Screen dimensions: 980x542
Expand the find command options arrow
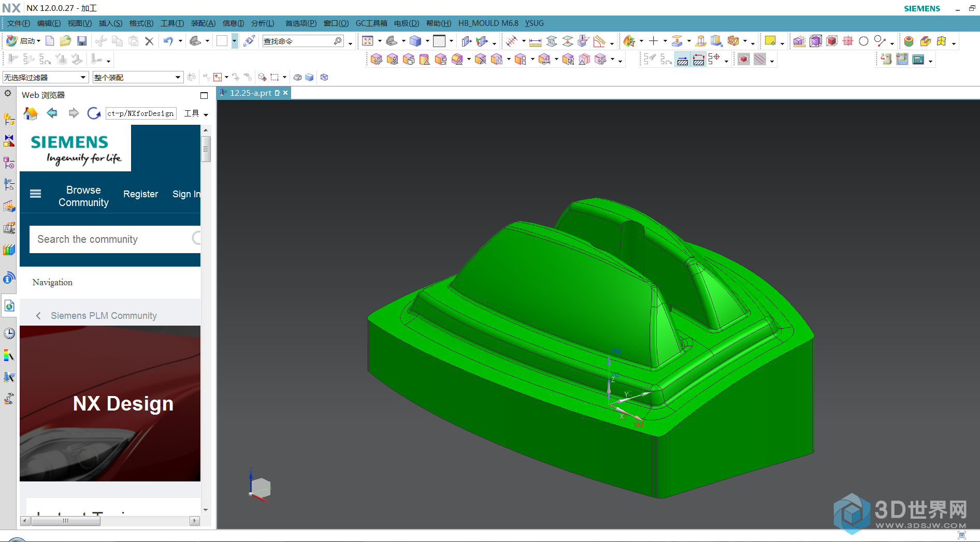pyautogui.click(x=351, y=43)
